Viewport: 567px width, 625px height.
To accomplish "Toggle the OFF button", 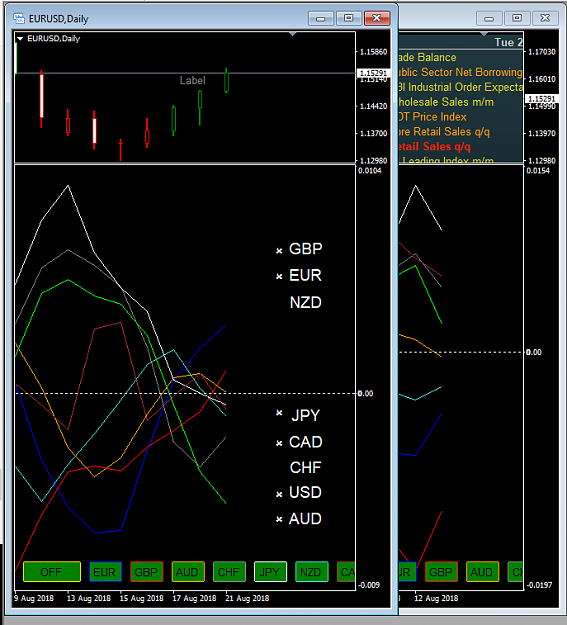I will tap(52, 572).
